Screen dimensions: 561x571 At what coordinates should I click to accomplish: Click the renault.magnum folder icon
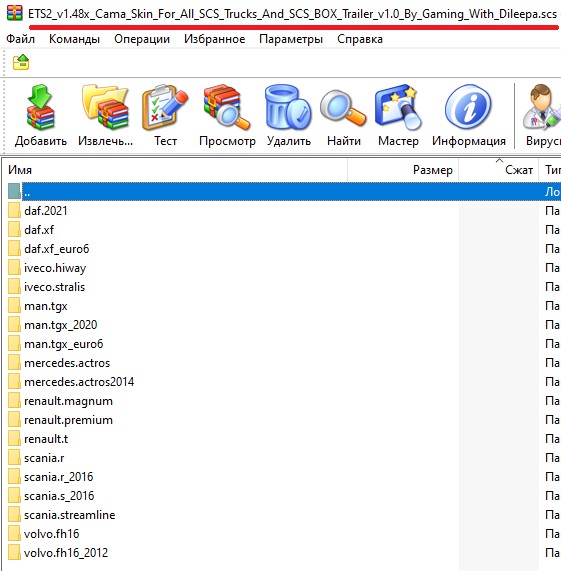tap(14, 401)
